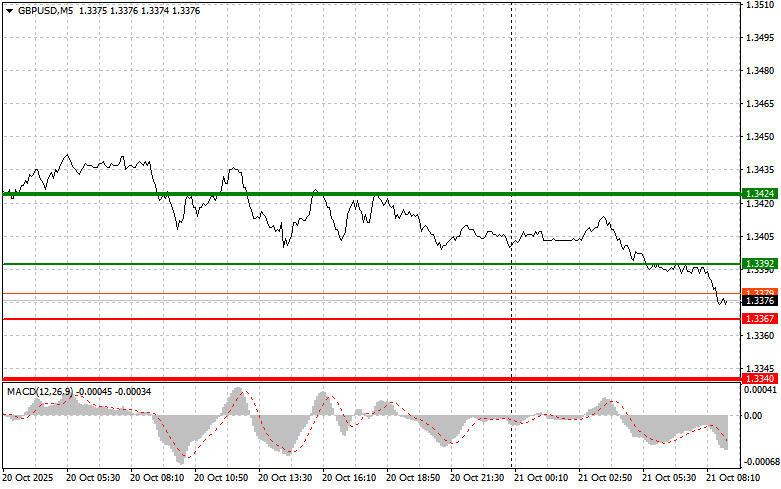This screenshot has height=489, width=781.
Task: Click the thick green horizontal line at 1.3424
Action: coord(400,193)
